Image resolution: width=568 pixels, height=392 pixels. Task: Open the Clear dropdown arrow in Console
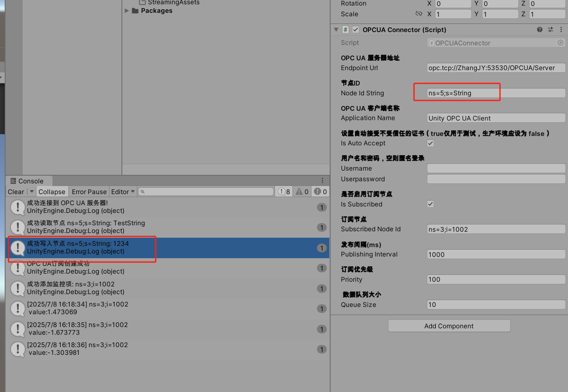(31, 192)
